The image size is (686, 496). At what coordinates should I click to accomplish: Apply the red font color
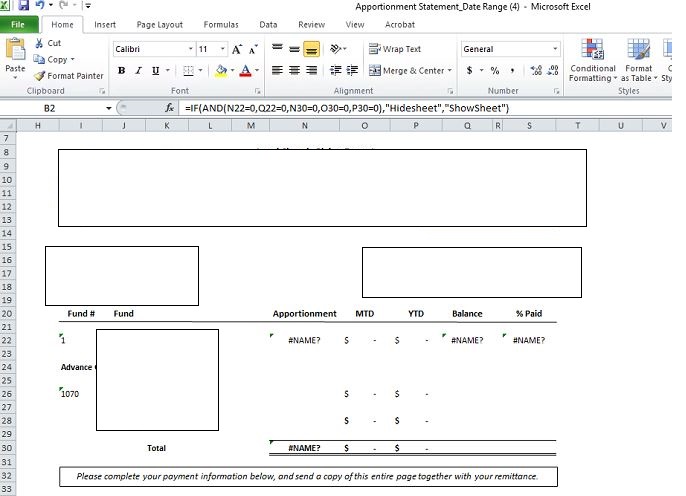[x=246, y=70]
